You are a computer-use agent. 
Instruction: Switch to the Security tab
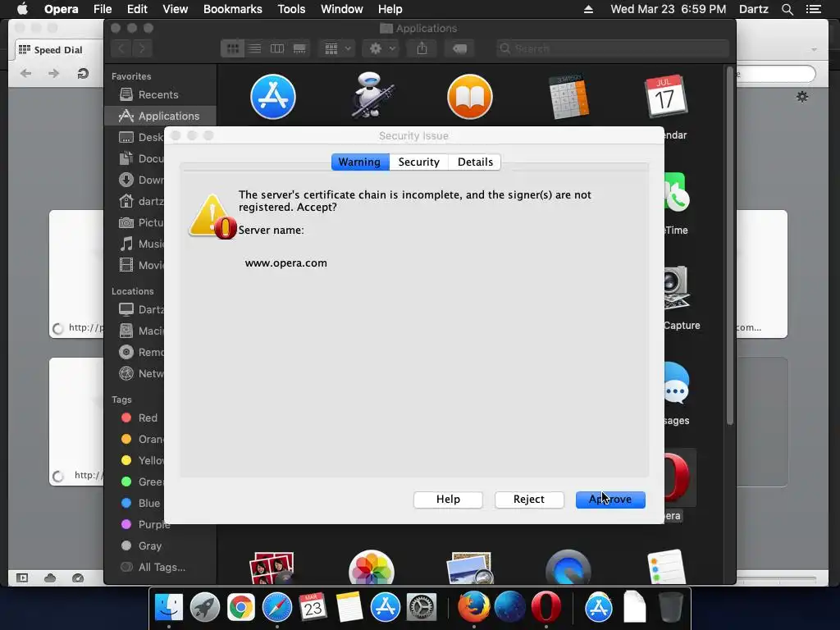[419, 162]
